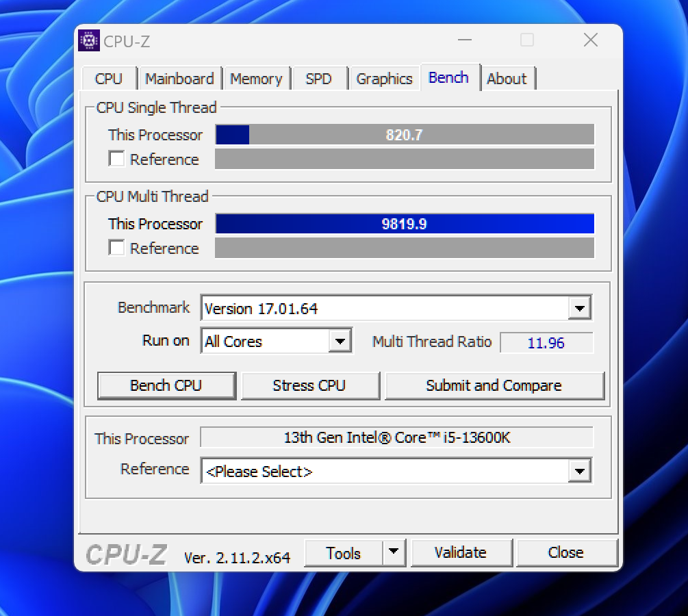The image size is (688, 616).
Task: Click the Stress CPU button
Action: pyautogui.click(x=310, y=385)
